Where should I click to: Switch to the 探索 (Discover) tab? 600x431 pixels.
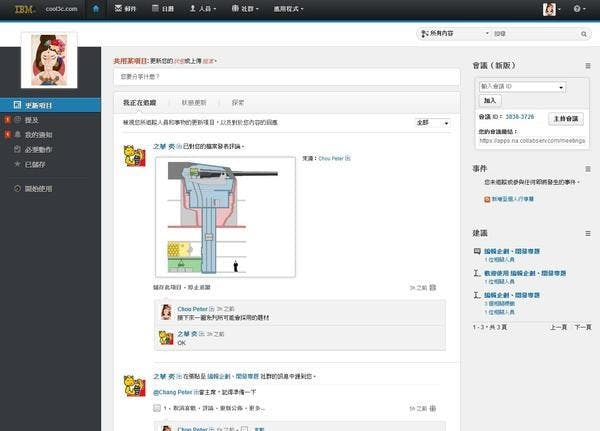point(238,103)
